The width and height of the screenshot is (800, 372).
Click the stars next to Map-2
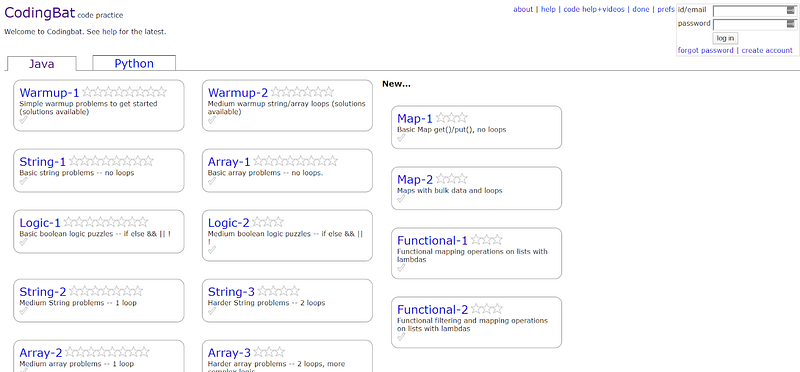click(452, 179)
